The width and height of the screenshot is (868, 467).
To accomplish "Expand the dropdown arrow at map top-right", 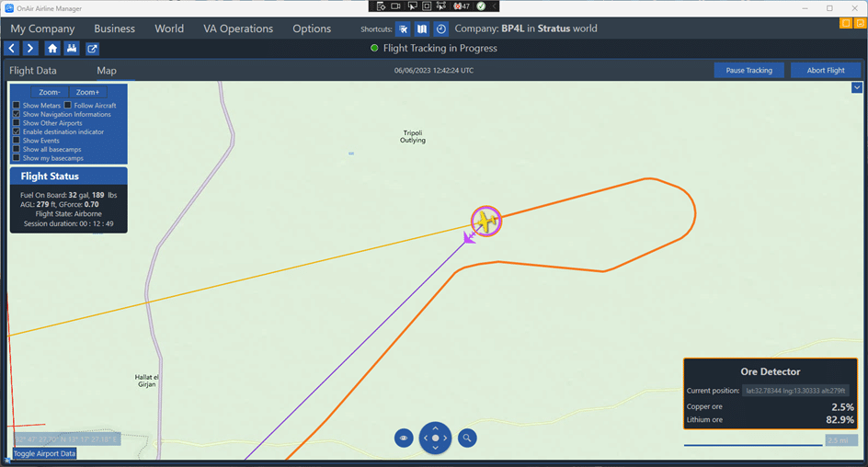I will pyautogui.click(x=857, y=87).
